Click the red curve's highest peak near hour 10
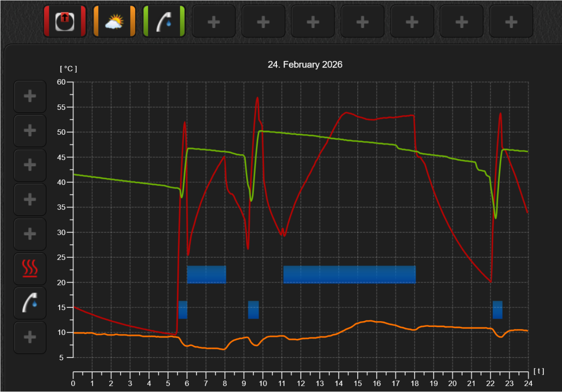Screen dimensions: 562x392 coord(257,98)
